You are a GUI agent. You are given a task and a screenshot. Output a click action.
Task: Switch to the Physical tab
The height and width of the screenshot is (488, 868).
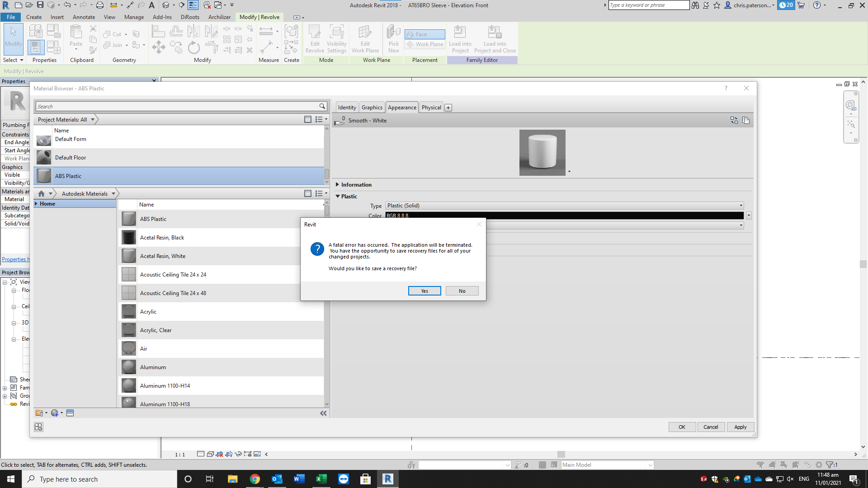point(431,107)
